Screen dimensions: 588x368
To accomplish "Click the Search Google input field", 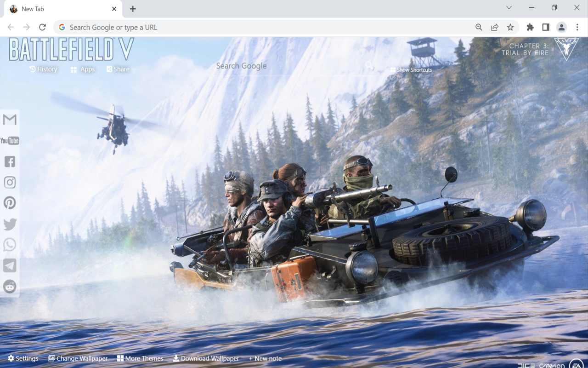I will coord(289,66).
